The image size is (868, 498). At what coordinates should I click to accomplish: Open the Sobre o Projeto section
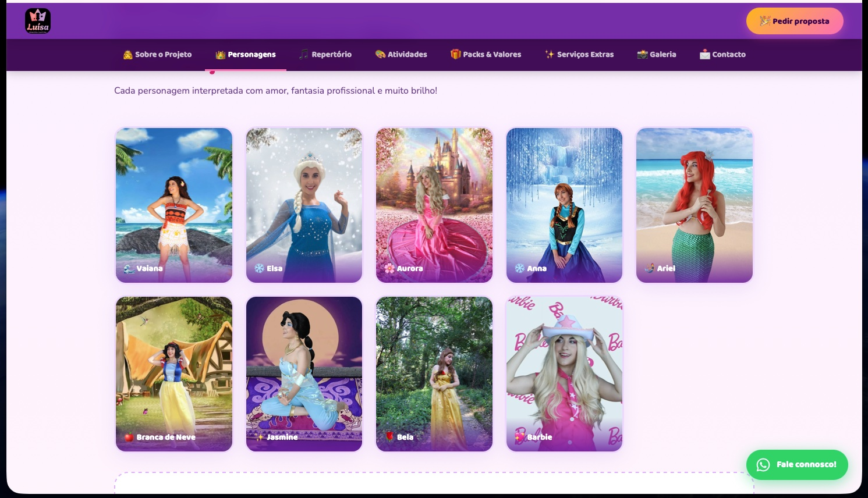click(157, 55)
